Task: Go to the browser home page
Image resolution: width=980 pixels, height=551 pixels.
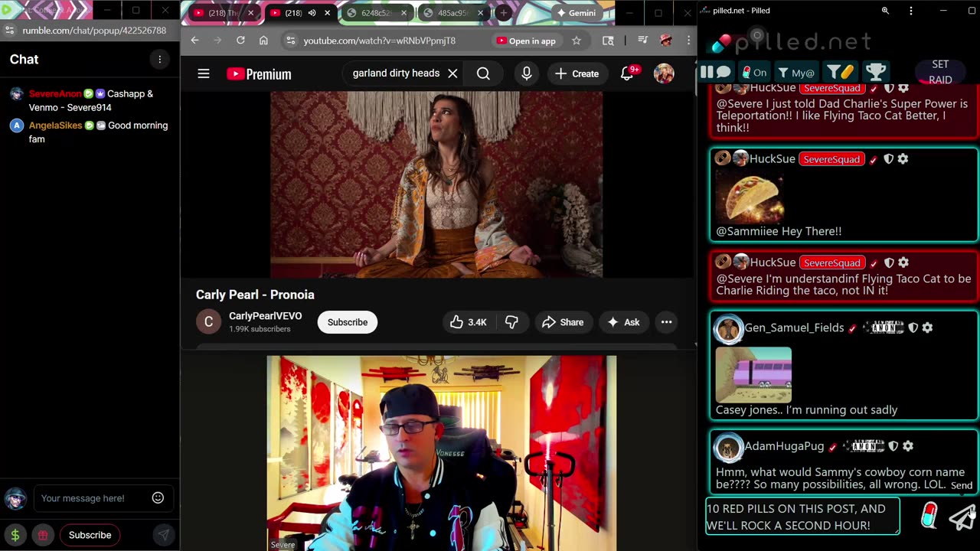Action: point(263,41)
